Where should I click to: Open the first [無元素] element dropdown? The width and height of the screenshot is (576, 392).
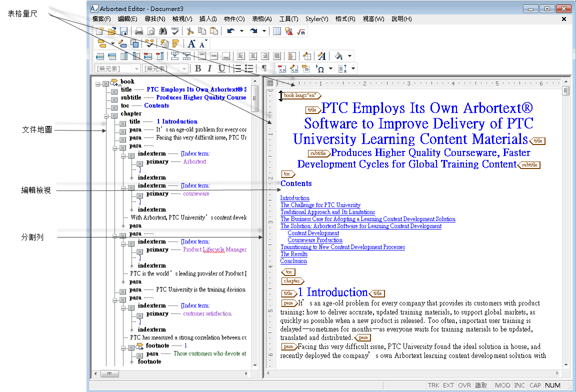[x=136, y=68]
